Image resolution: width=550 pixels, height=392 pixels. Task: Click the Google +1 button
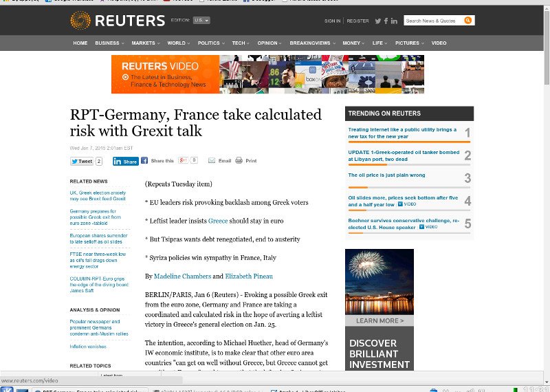[x=184, y=160]
